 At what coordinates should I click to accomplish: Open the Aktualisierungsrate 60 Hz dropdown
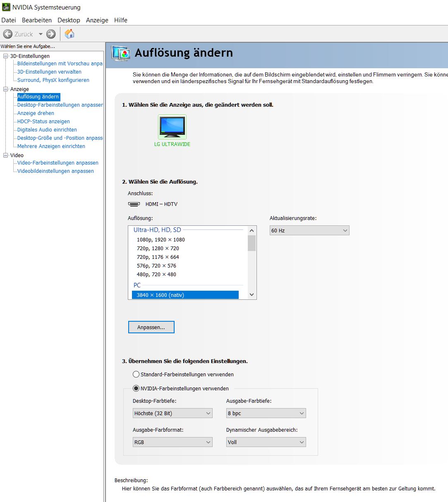(309, 230)
